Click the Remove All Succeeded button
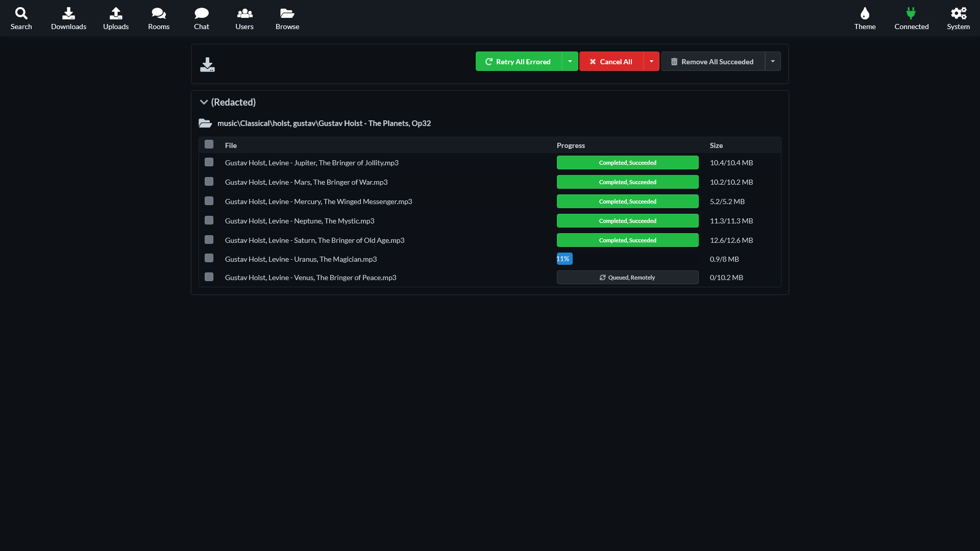 713,61
